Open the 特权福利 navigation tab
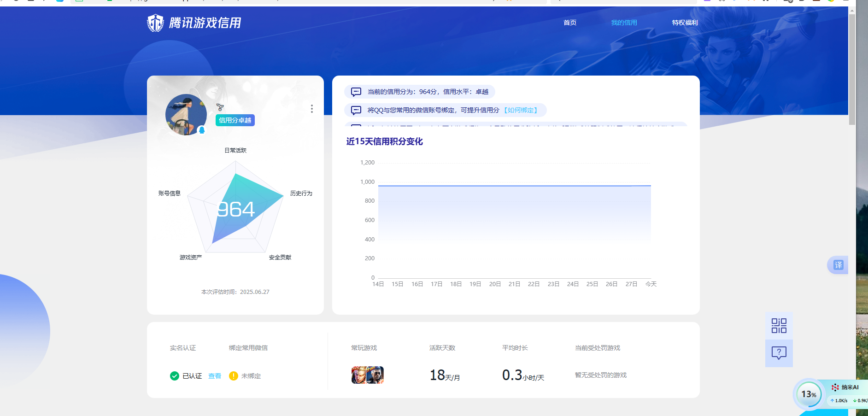The image size is (868, 416). point(685,23)
